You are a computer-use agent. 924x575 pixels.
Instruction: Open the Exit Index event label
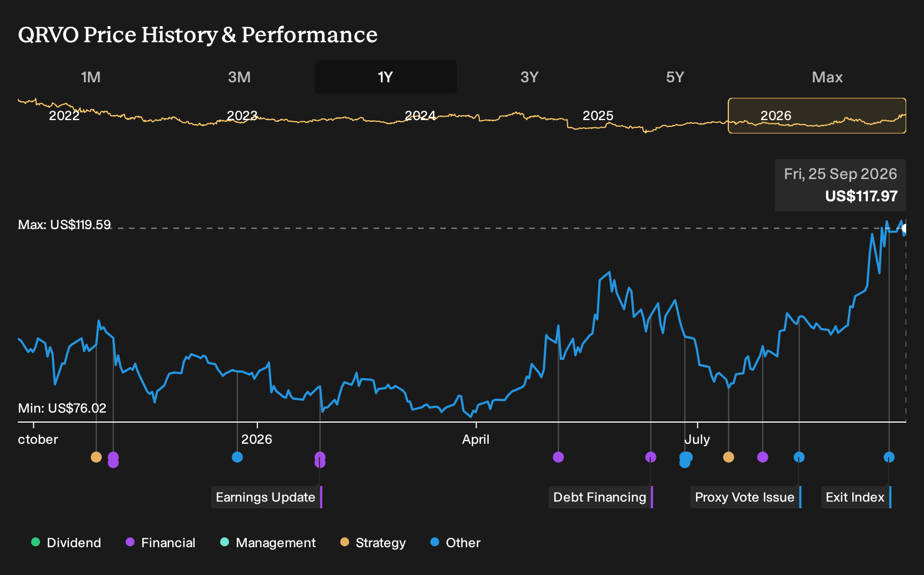pyautogui.click(x=856, y=497)
